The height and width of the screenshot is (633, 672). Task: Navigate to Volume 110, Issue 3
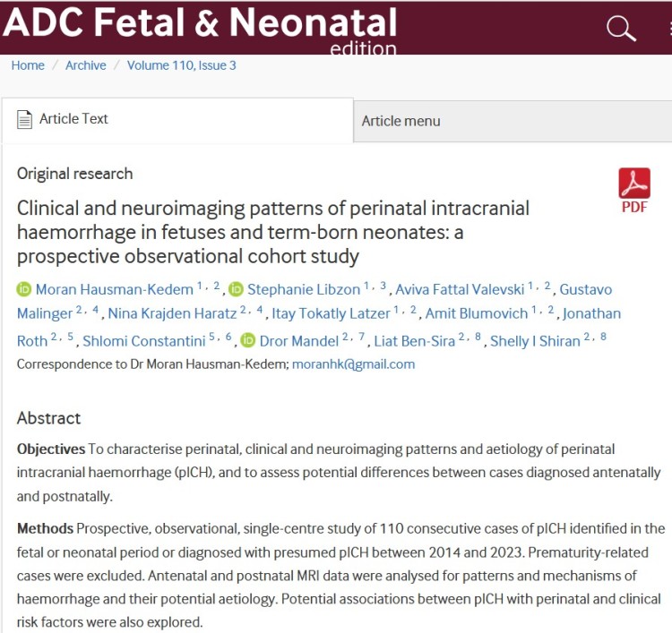[x=181, y=65]
